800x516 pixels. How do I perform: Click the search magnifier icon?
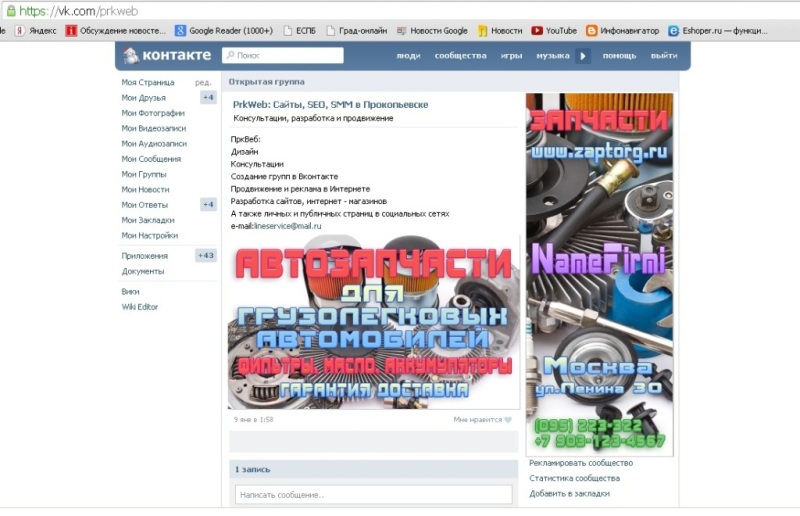(x=231, y=55)
